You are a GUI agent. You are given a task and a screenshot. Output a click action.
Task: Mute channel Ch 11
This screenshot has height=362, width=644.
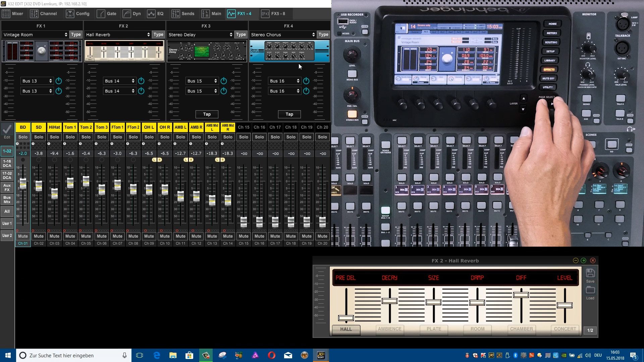[180, 236]
